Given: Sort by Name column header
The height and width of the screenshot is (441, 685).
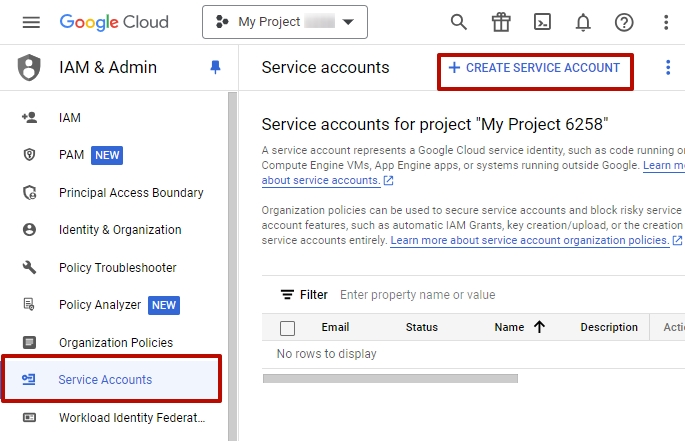Looking at the screenshot, I should [509, 327].
